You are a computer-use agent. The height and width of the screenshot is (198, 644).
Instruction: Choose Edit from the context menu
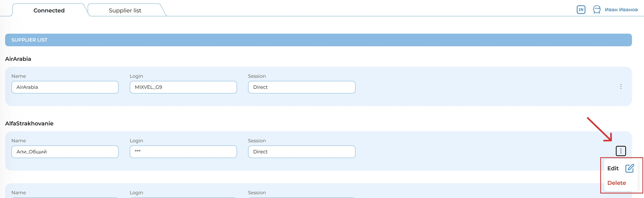tap(613, 168)
